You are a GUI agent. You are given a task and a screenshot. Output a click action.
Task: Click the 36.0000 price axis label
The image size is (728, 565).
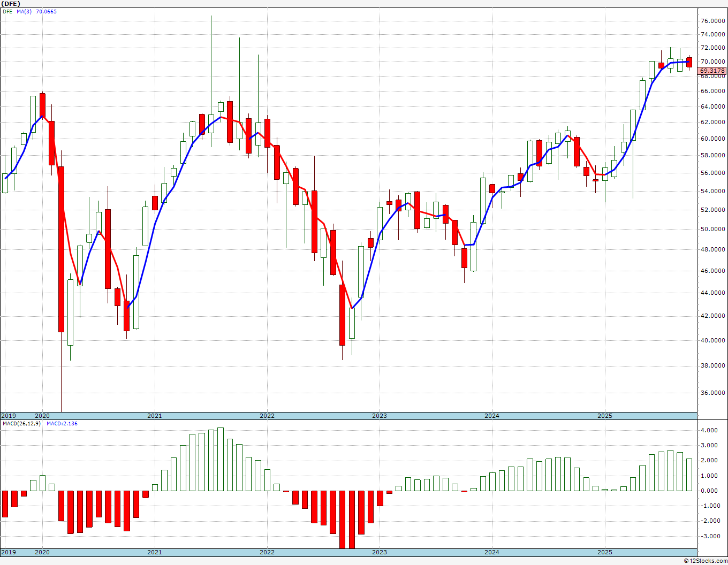[x=712, y=393]
